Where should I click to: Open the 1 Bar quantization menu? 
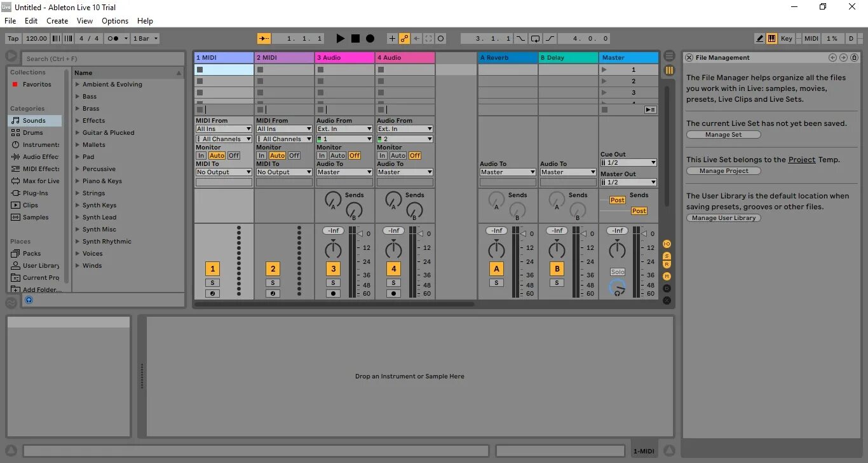[146, 39]
